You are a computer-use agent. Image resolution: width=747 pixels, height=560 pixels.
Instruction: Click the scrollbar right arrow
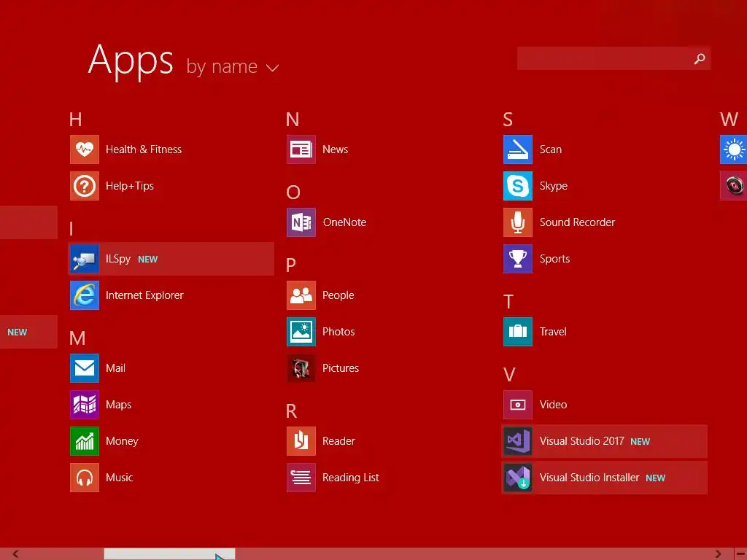(x=718, y=554)
